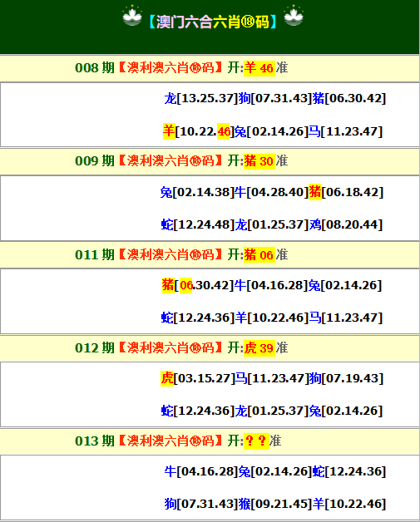Click 猴[09.21.45] in period 013
The height and width of the screenshot is (522, 420).
(x=275, y=504)
